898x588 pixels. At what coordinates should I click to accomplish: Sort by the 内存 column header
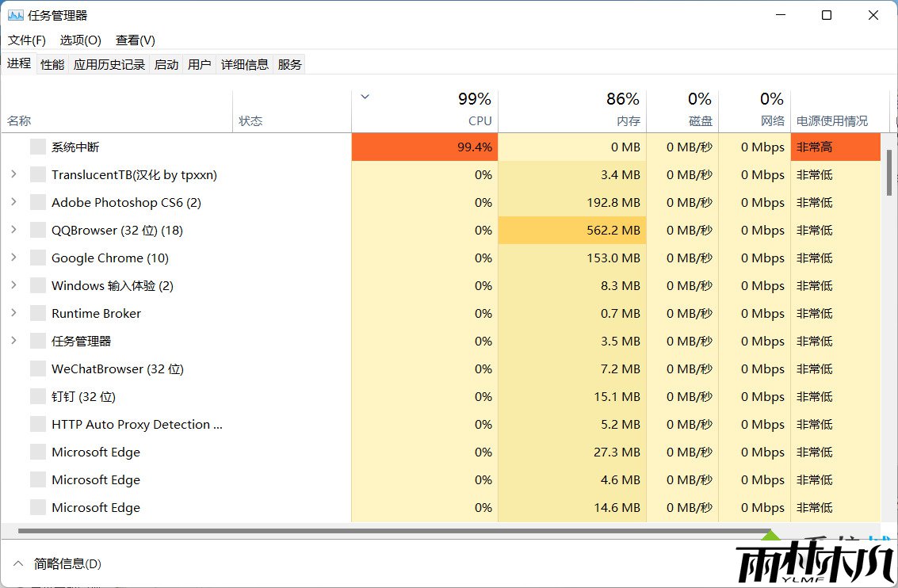click(572, 112)
